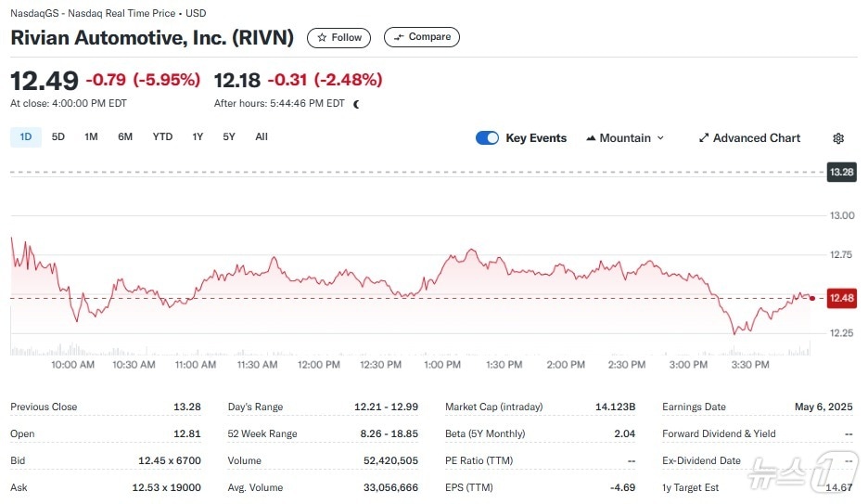
Task: Switch to the 5Y time range
Action: pos(229,137)
